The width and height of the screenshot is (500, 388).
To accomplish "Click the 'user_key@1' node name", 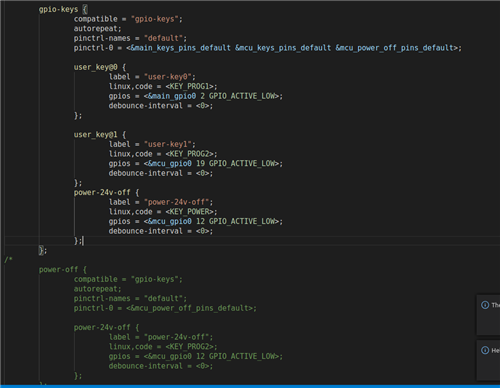I will (x=96, y=135).
